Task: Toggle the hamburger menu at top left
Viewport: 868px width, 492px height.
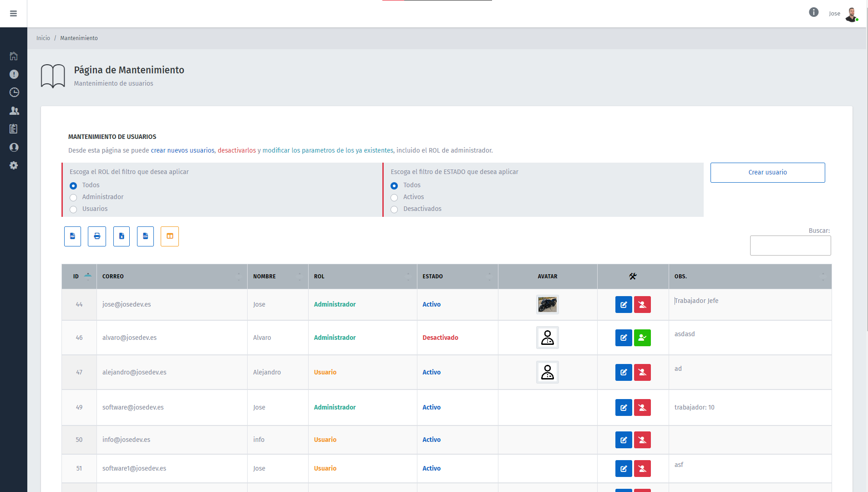Action: [14, 14]
